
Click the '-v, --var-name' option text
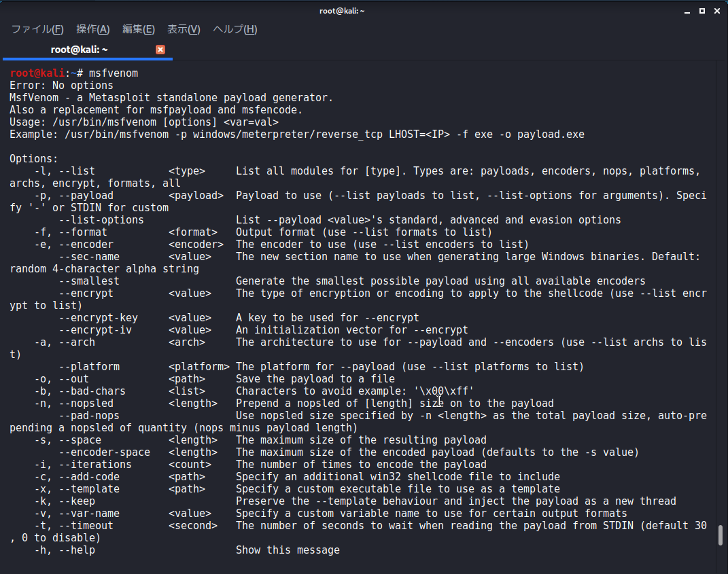click(x=77, y=514)
